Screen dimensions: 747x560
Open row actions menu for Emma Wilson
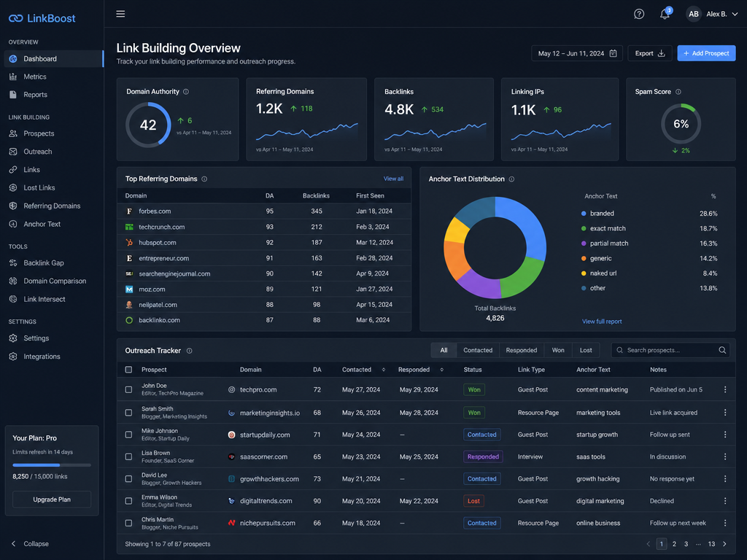[725, 501]
